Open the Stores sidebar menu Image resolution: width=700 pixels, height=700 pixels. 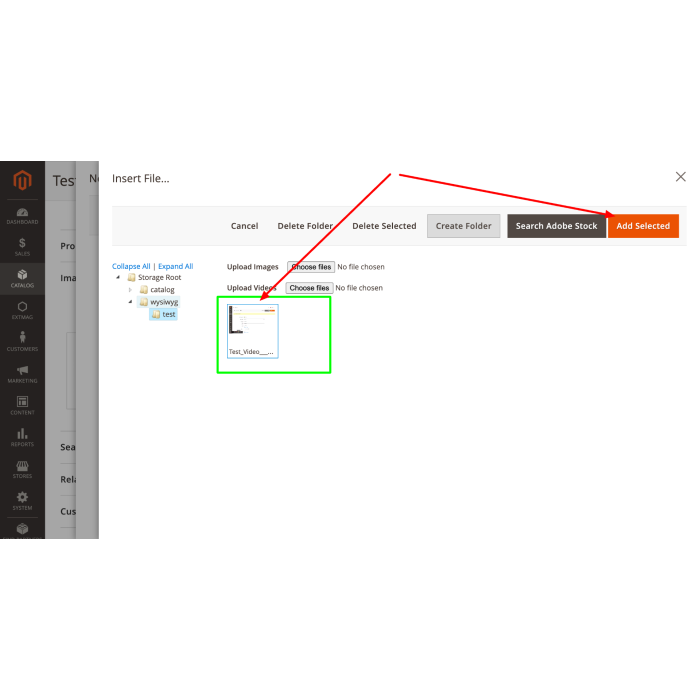tap(22, 470)
